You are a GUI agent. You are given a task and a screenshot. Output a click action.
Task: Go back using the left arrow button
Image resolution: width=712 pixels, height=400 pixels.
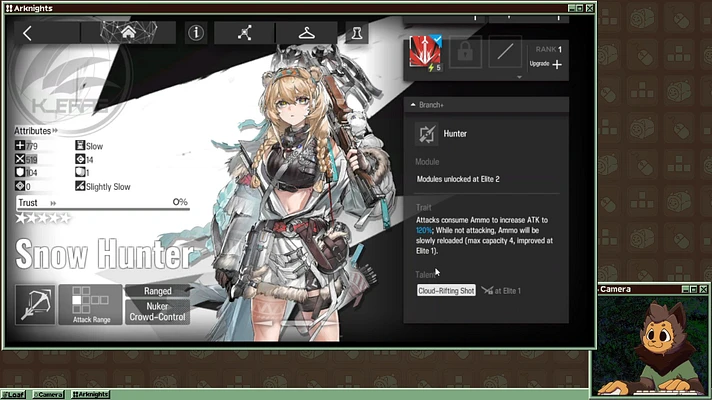click(x=27, y=33)
